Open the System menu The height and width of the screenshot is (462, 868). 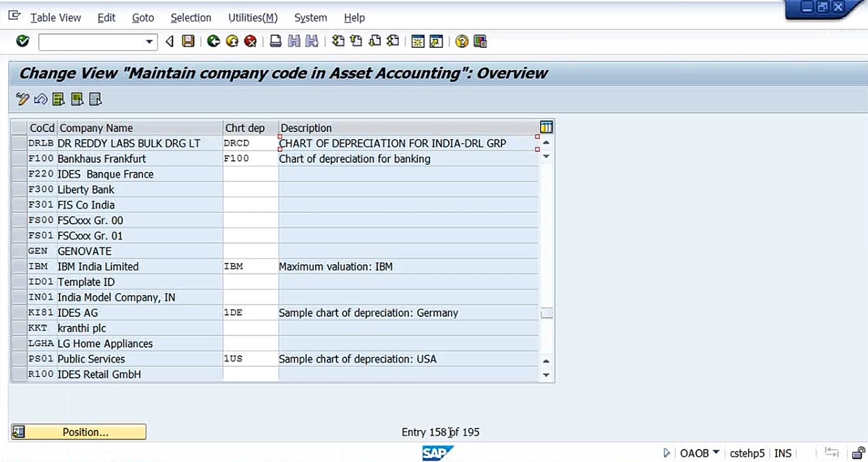coord(310,18)
